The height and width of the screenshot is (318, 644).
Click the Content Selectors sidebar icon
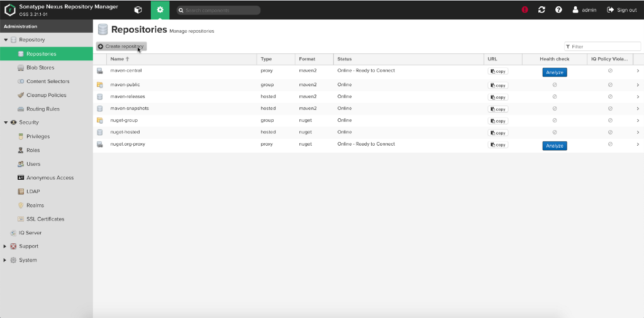21,81
